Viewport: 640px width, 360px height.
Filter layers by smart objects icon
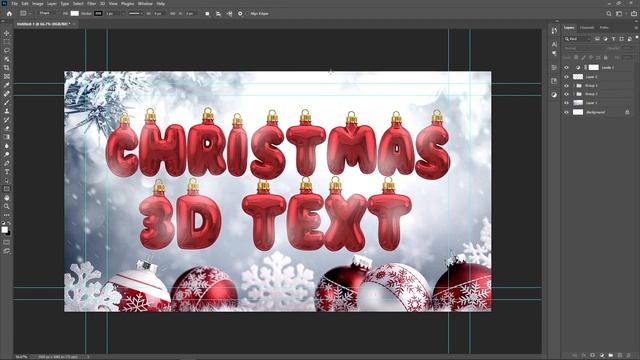tap(630, 39)
